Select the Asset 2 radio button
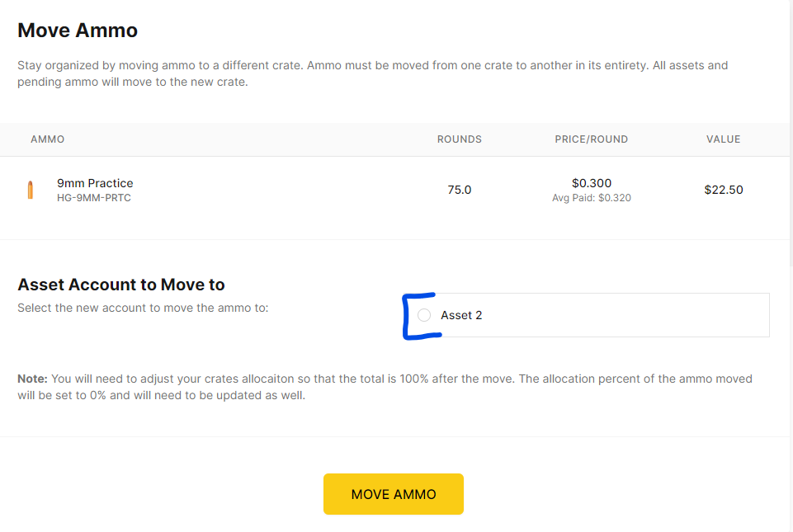Image resolution: width=793 pixels, height=532 pixels. pos(424,315)
